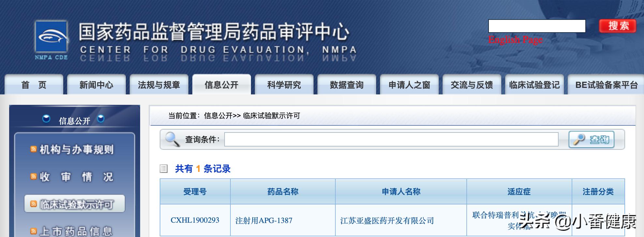Viewport: 644px width, 237px height.
Task: Click the NMPA CDE logo
Action: point(51,40)
